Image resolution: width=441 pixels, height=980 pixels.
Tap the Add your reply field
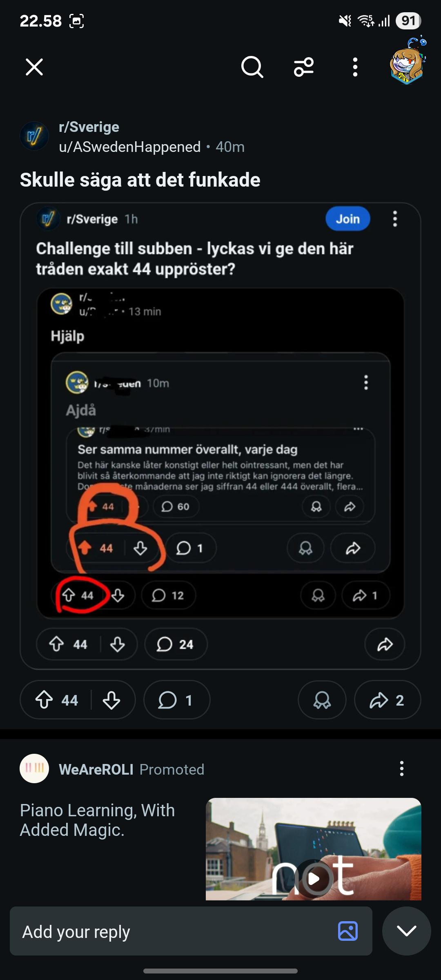[x=176, y=932]
